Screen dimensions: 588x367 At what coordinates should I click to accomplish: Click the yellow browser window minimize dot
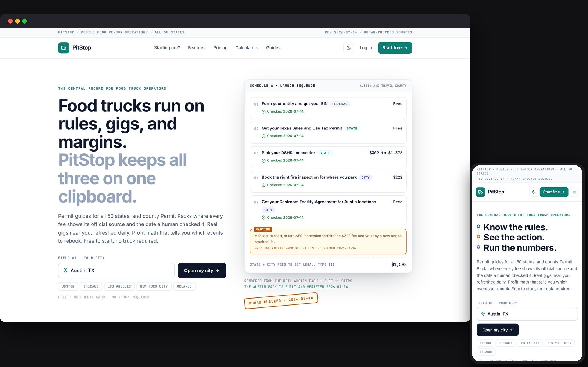tap(17, 21)
